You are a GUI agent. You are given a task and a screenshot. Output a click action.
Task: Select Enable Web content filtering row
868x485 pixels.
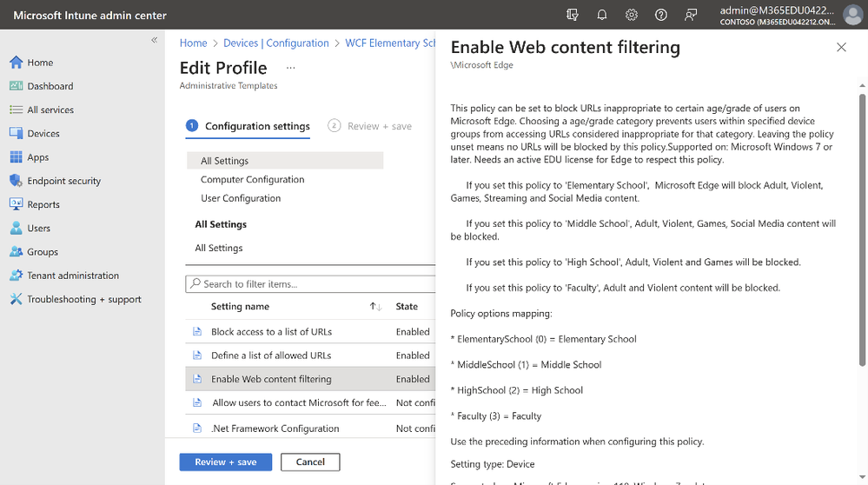(x=310, y=379)
